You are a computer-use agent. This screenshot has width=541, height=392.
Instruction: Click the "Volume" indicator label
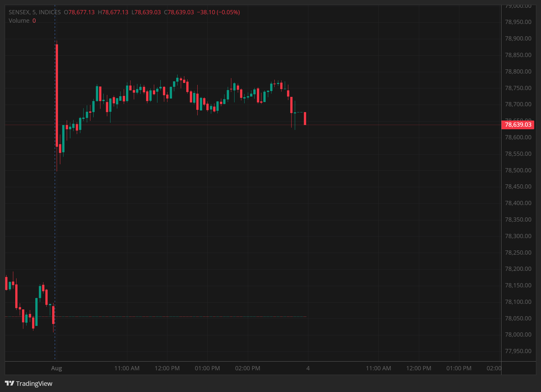(x=19, y=21)
